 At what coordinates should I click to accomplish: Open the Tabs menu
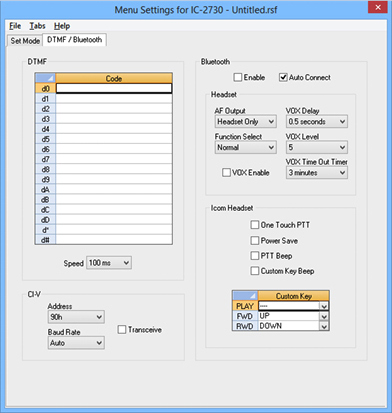point(37,26)
